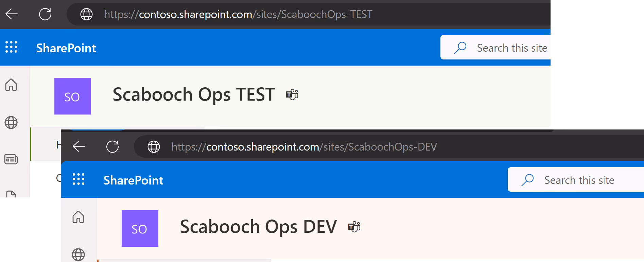This screenshot has height=262, width=644.
Task: Search this site in the TEST window
Action: click(x=495, y=48)
